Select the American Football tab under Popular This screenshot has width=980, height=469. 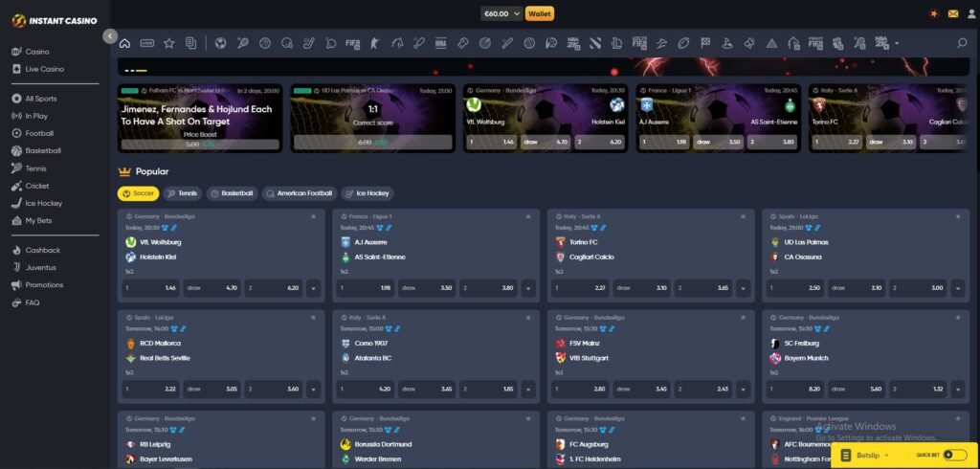pos(300,194)
